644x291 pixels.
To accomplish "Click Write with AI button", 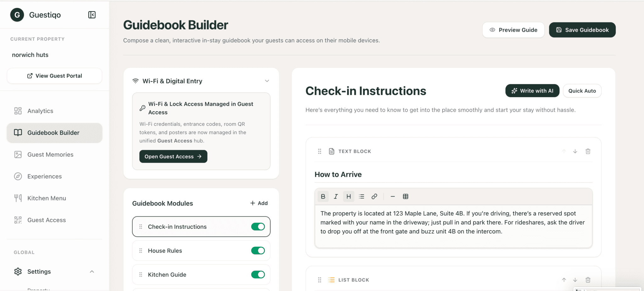I will point(532,91).
